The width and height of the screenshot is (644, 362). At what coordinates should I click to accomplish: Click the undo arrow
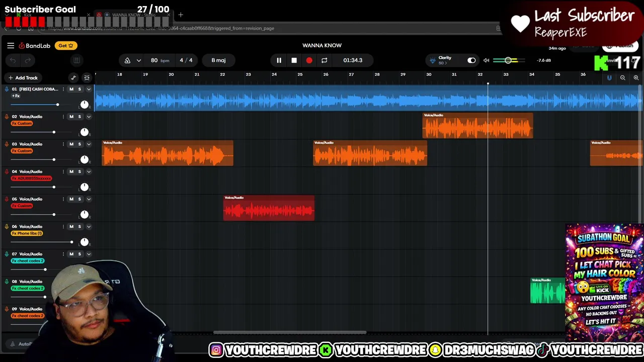[13, 60]
